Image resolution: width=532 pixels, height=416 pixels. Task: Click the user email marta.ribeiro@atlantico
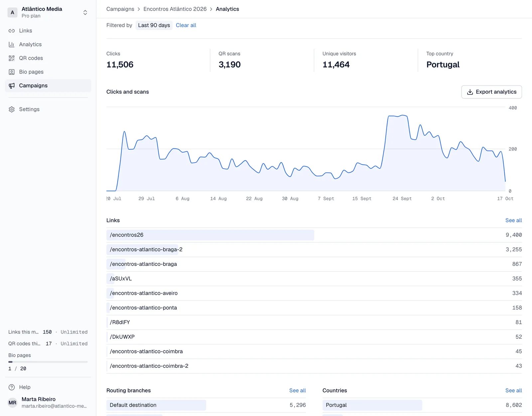[x=54, y=406]
